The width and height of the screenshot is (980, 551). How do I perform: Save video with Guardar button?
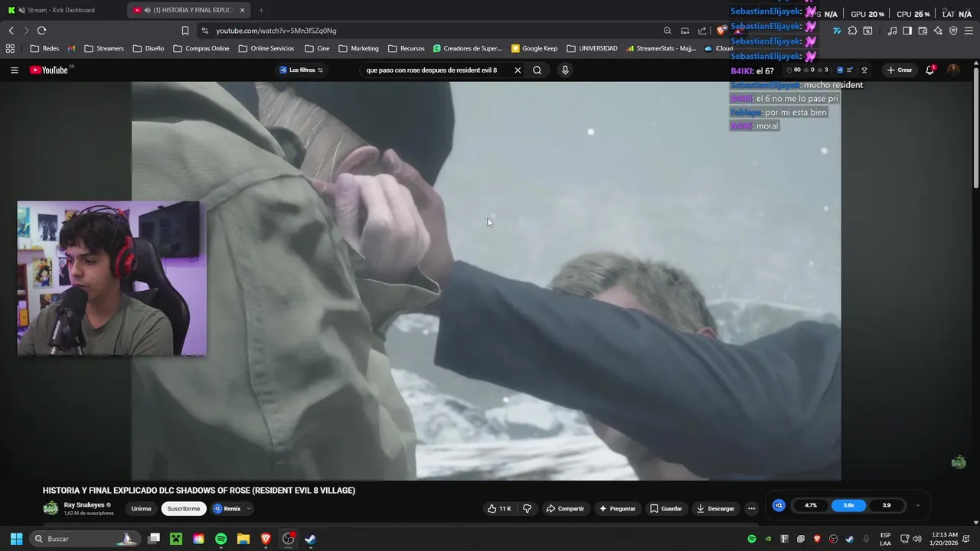(665, 508)
